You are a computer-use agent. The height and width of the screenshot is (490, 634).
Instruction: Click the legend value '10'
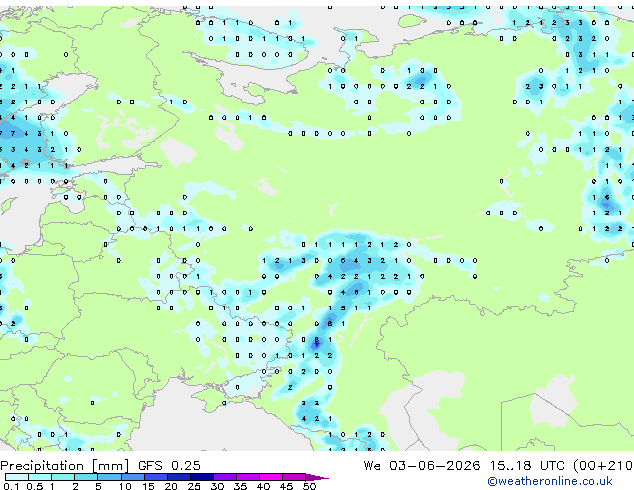[125, 486]
